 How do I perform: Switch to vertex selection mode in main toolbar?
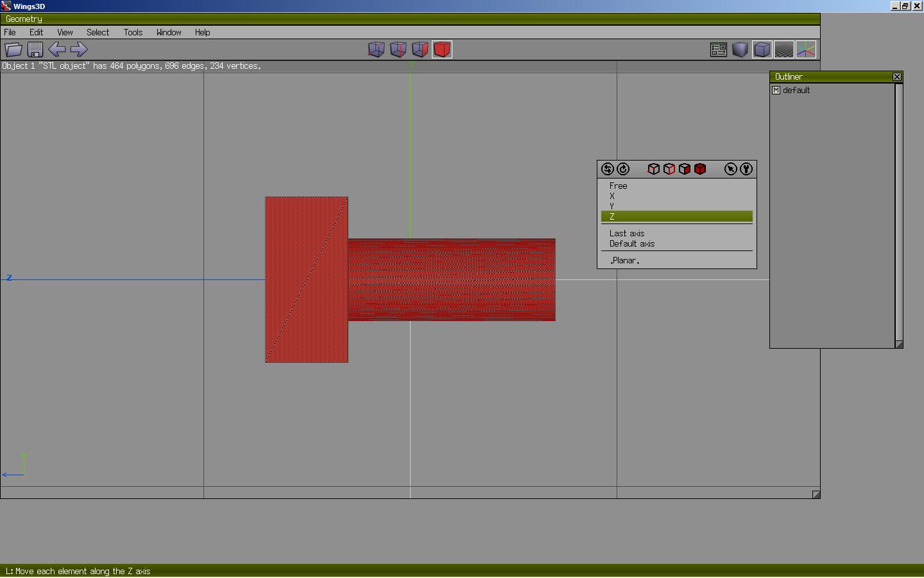[x=376, y=49]
